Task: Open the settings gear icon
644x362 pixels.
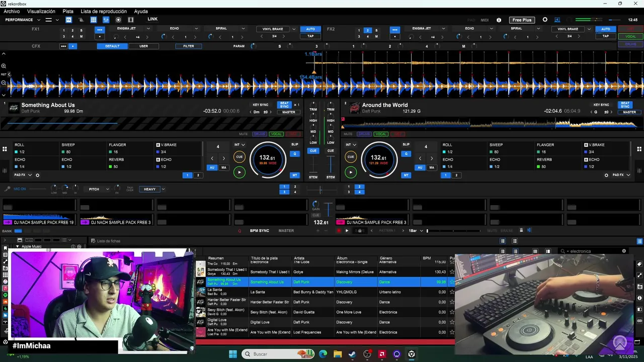Action: tap(545, 20)
